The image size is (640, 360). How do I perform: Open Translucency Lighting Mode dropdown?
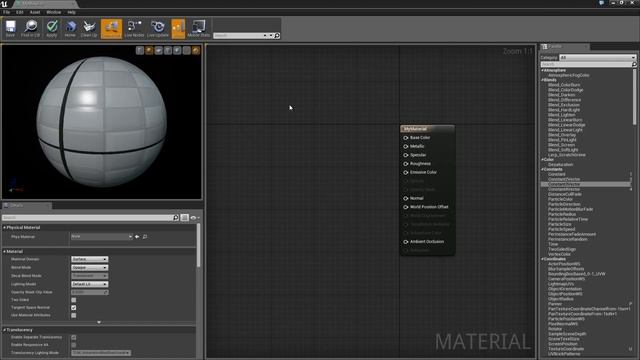101,353
